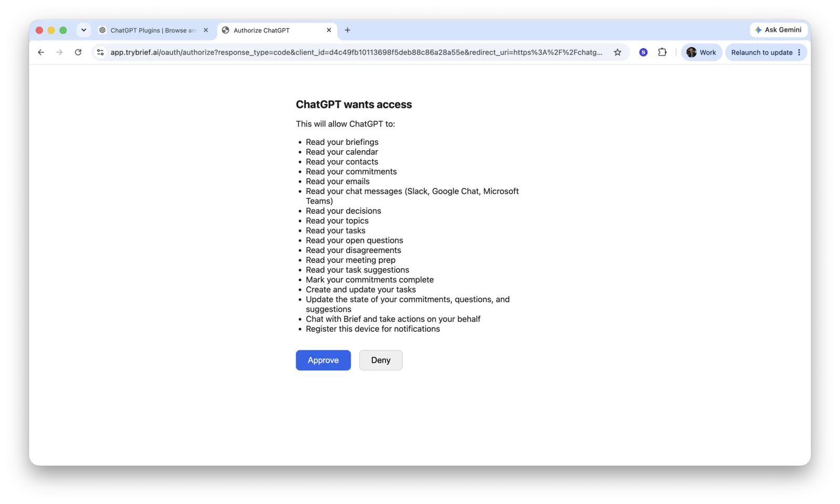Deny ChatGPT access request
Screen dimensions: 840x504
[x=381, y=360]
